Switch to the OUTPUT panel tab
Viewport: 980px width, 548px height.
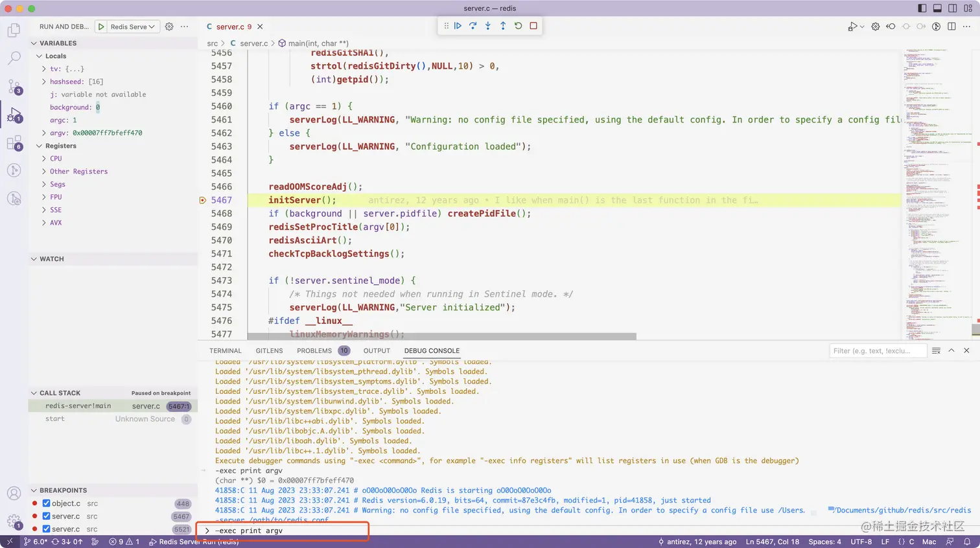(377, 350)
